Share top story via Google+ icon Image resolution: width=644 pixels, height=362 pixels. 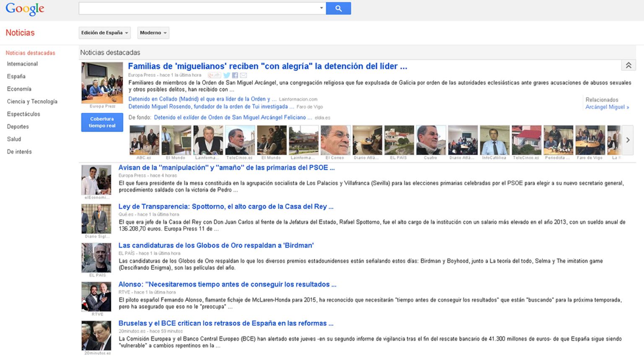tap(214, 75)
